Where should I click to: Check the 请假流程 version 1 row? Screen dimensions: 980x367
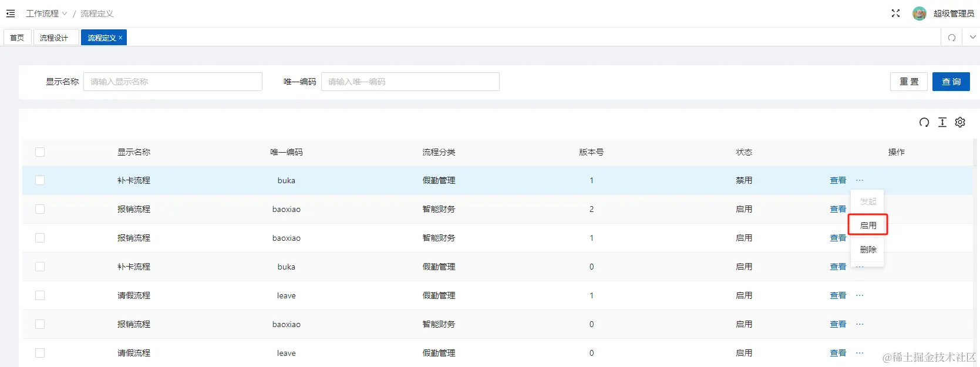40,295
